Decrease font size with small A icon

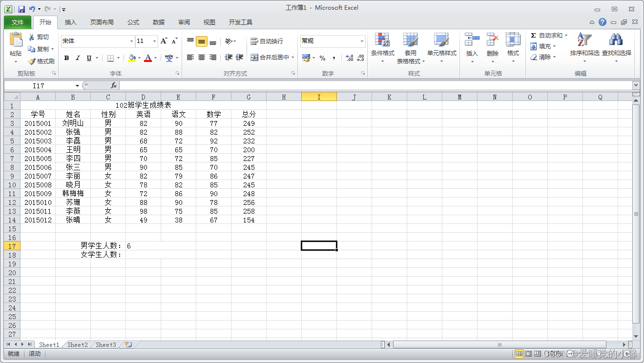pyautogui.click(x=174, y=41)
